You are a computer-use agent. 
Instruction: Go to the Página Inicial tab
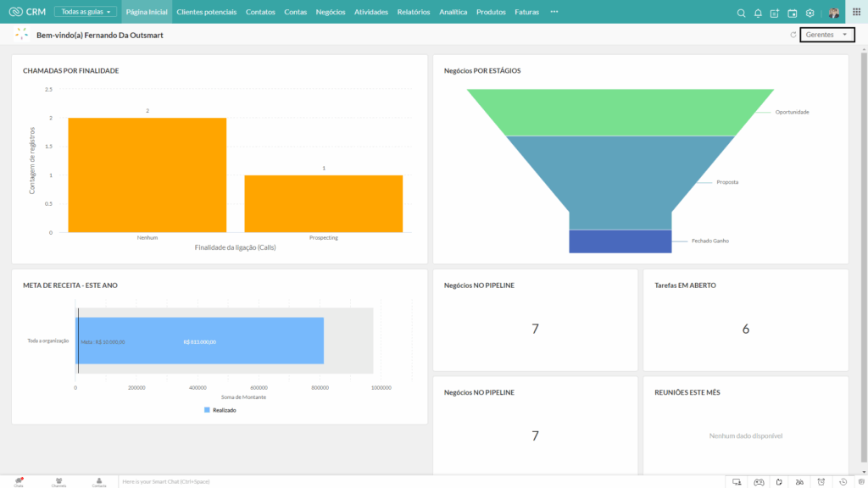147,12
